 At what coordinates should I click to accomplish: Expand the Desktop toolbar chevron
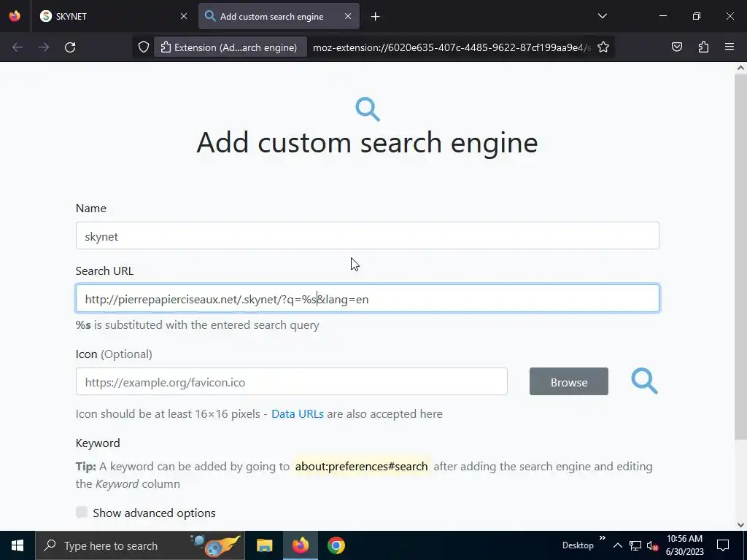pyautogui.click(x=603, y=539)
